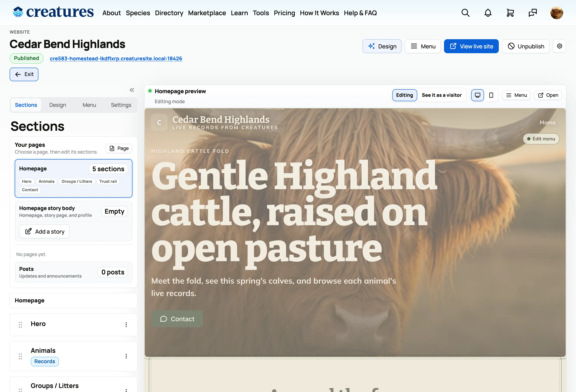
Task: Click the 5 sections badge
Action: (108, 169)
